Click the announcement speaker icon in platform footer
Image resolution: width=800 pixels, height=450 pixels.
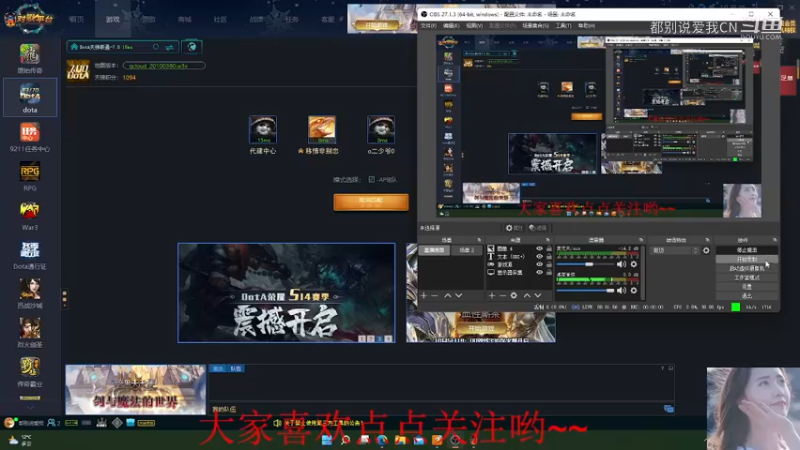click(278, 423)
